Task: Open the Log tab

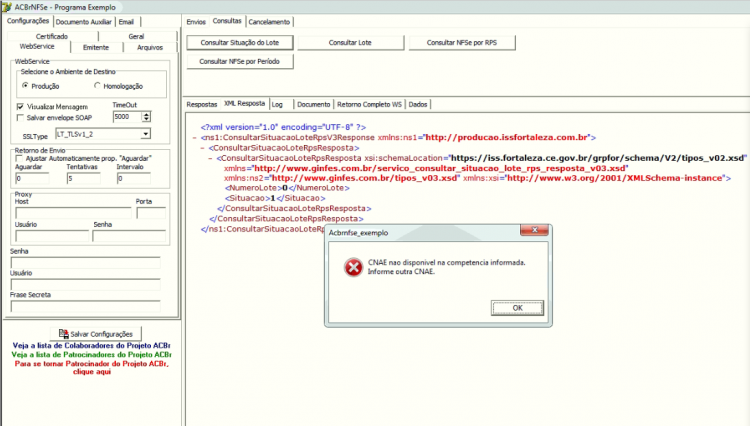Action: 277,104
